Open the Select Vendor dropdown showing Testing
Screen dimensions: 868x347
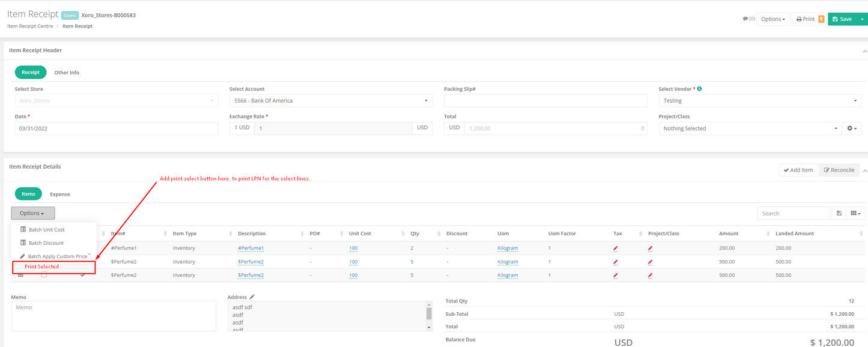[760, 101]
